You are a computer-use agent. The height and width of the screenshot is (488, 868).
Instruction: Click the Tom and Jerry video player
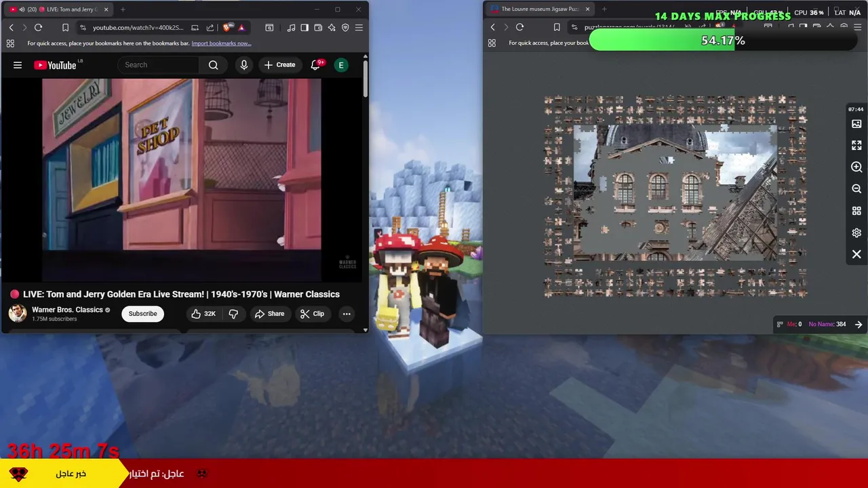tap(182, 180)
